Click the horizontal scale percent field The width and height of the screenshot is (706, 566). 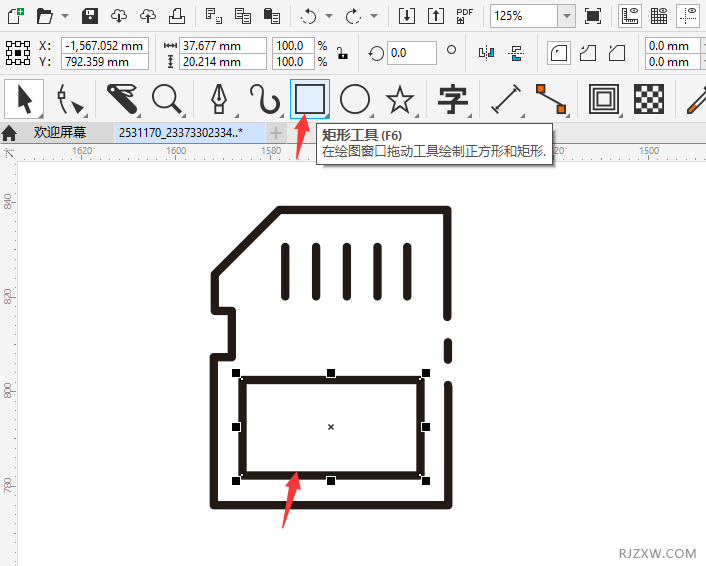[x=293, y=45]
